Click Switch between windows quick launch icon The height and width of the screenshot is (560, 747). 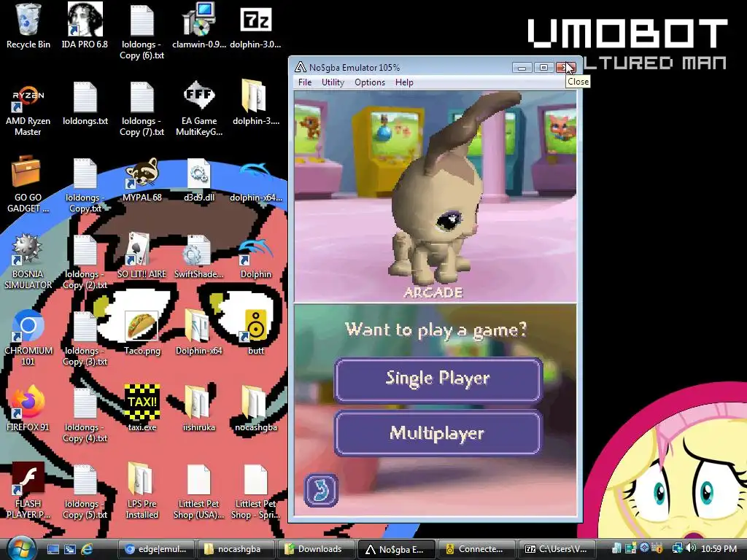pos(69,549)
